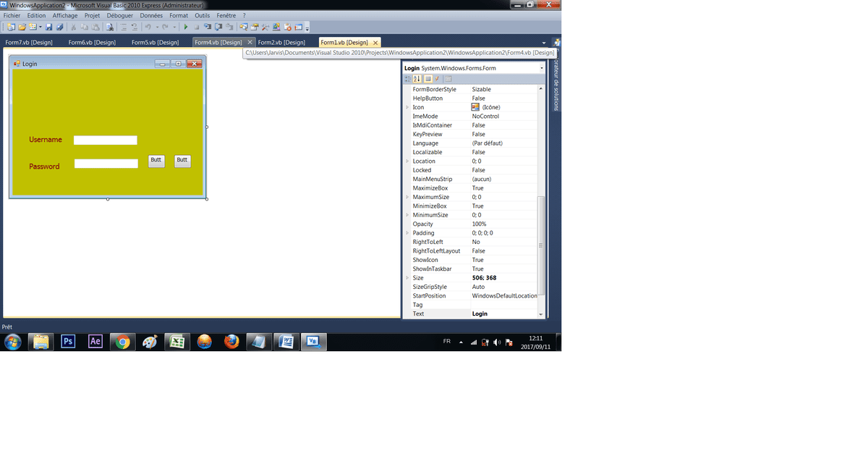Open Google Chrome from the taskbar
The height and width of the screenshot is (459, 868).
(x=123, y=342)
